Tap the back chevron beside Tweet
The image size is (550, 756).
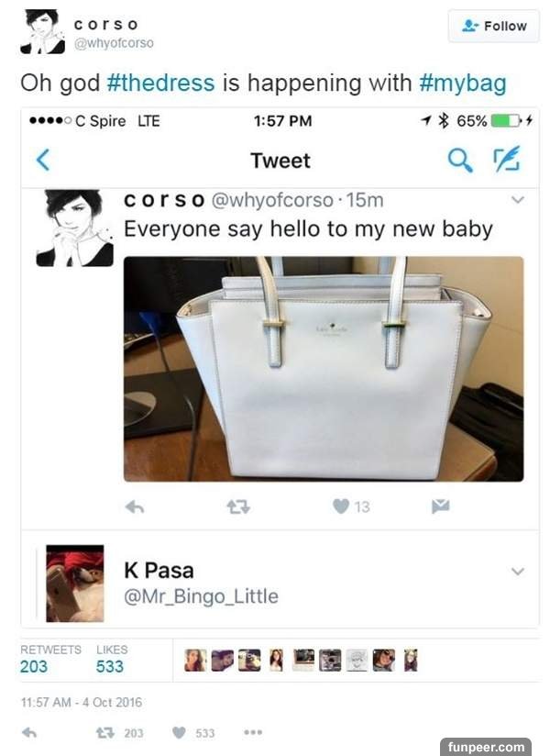point(43,160)
